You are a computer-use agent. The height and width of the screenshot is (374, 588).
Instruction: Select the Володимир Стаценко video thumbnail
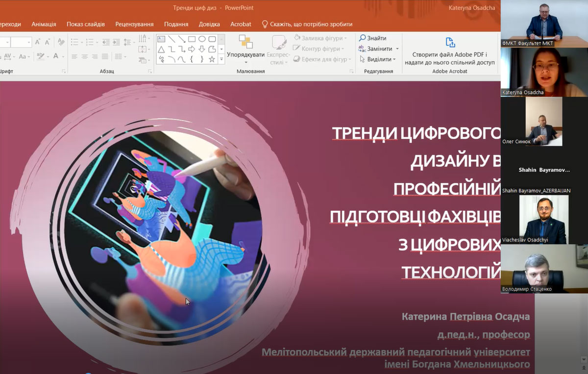[544, 269]
